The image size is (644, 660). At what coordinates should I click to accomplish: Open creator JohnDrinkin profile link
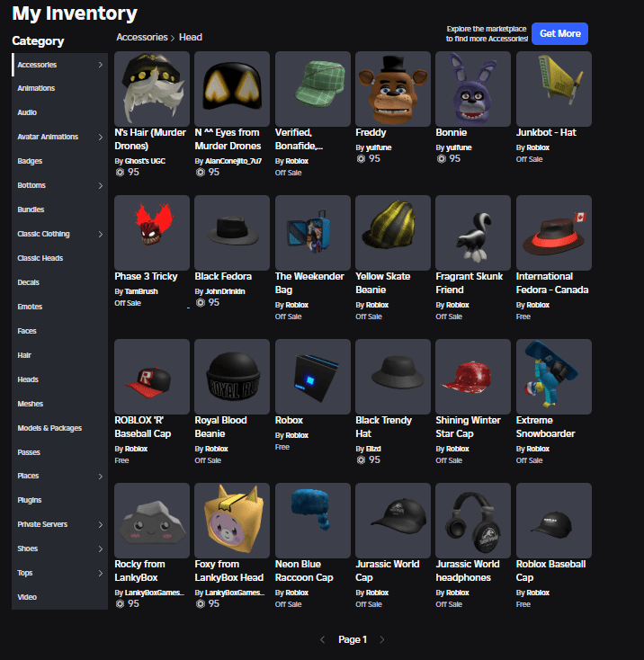coord(225,291)
